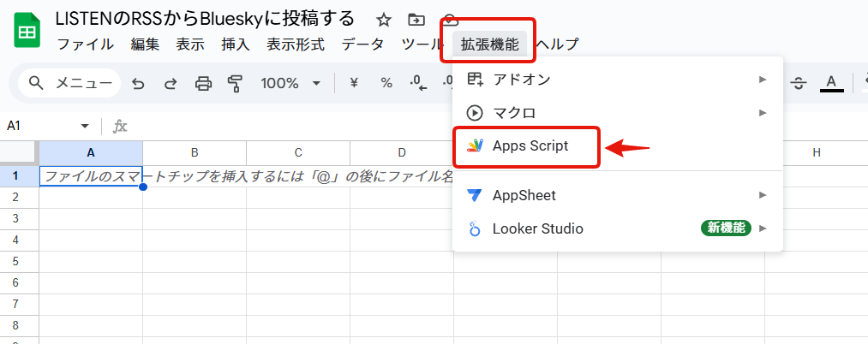
Task: Open the 表示 menu
Action: click(190, 44)
